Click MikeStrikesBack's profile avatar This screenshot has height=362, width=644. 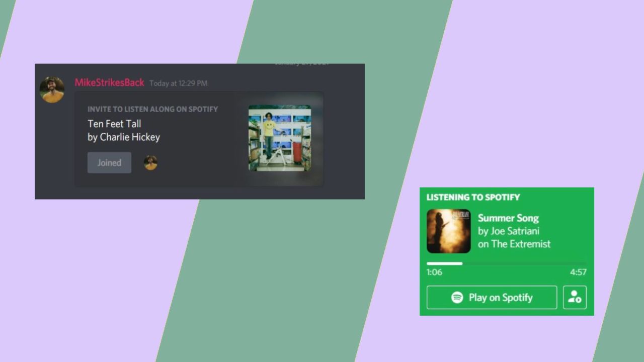coord(52,89)
